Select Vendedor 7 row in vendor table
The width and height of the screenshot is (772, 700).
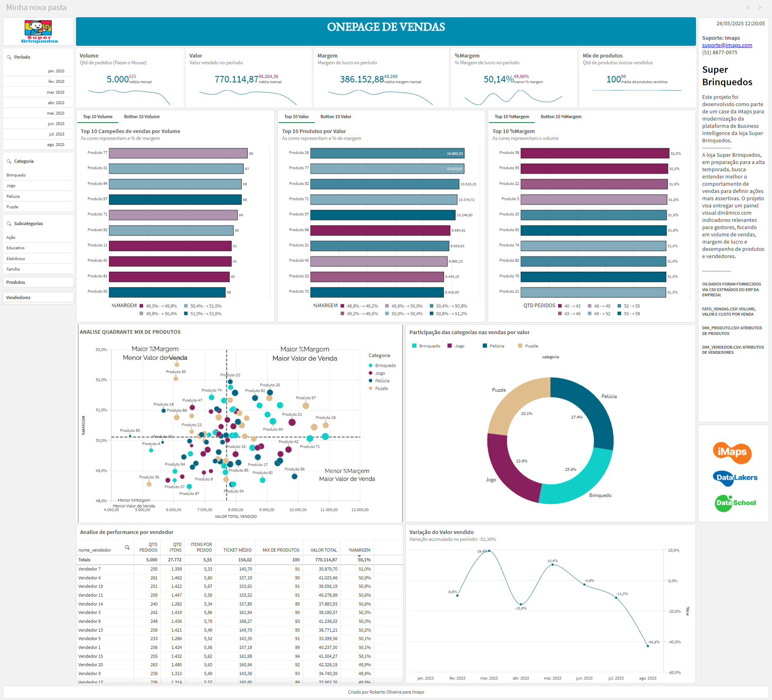click(x=240, y=569)
